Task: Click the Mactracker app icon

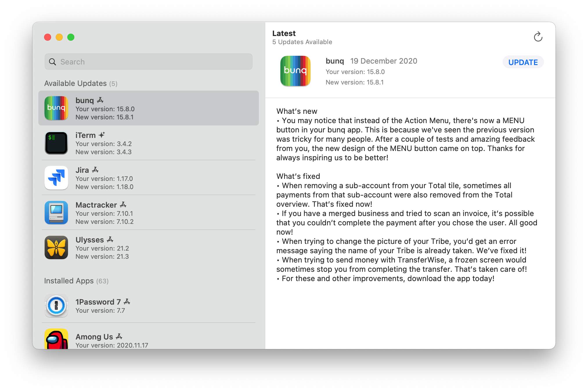Action: pos(56,213)
